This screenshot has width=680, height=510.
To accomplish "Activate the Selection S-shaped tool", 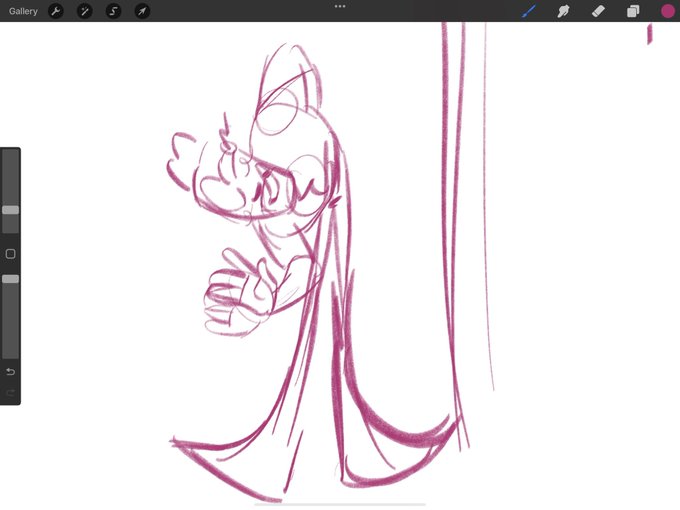I will pos(114,11).
